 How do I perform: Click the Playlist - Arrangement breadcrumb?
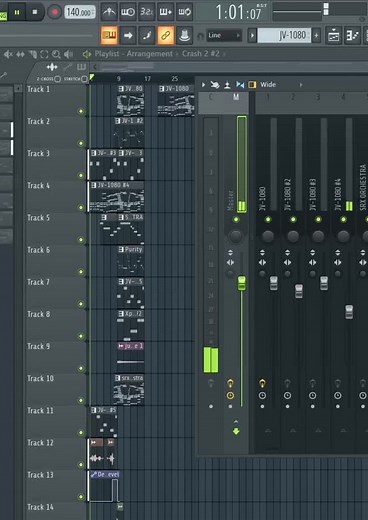point(134,54)
